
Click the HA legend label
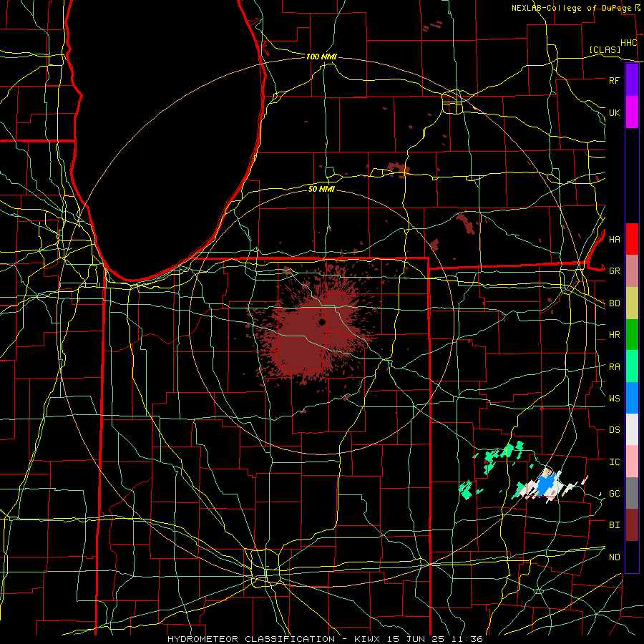[614, 239]
